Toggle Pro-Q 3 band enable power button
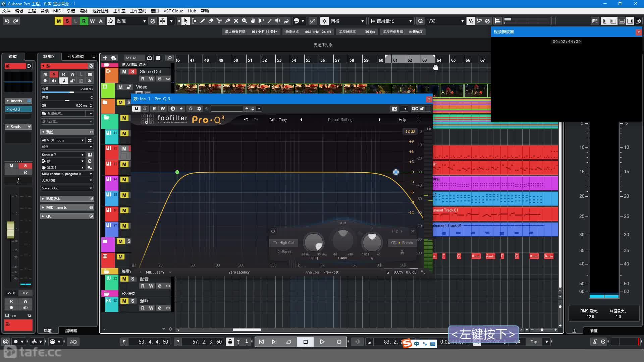 (x=273, y=231)
